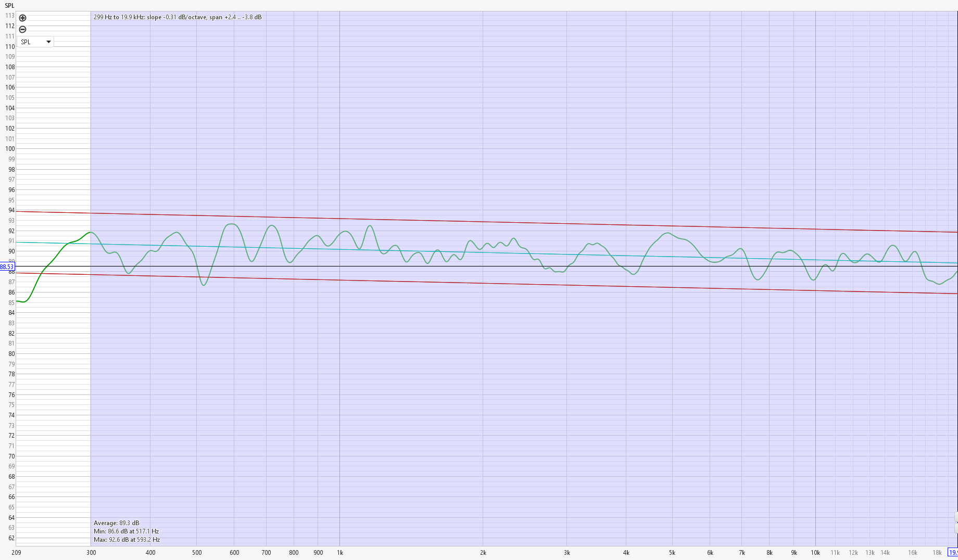Click the 'Max: 92.6 dB at 593.2 Hz' text
This screenshot has height=560, width=958.
127,540
